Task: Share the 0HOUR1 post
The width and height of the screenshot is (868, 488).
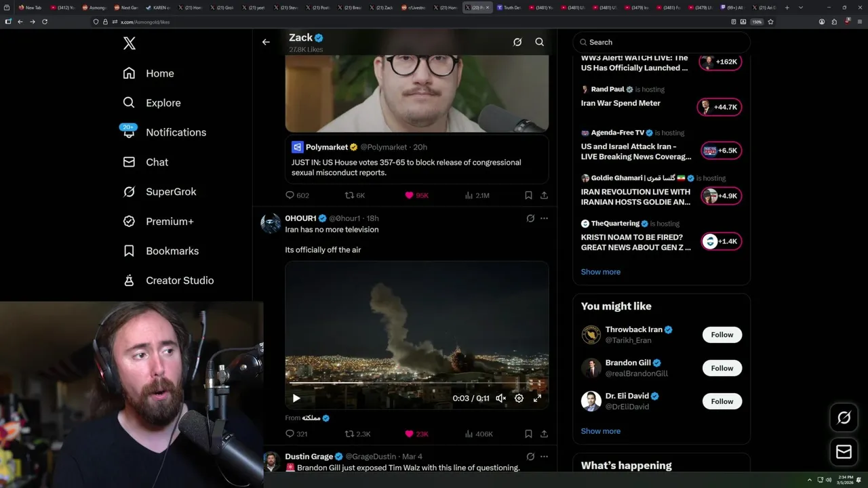Action: click(x=544, y=434)
